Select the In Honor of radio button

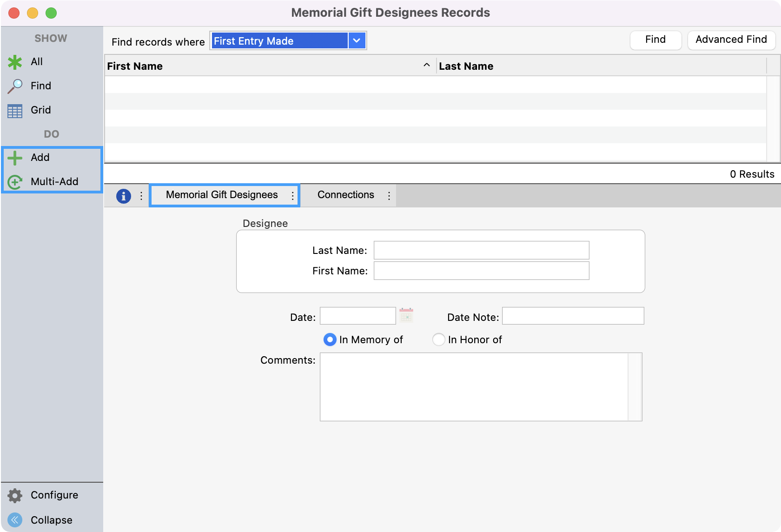click(x=438, y=340)
